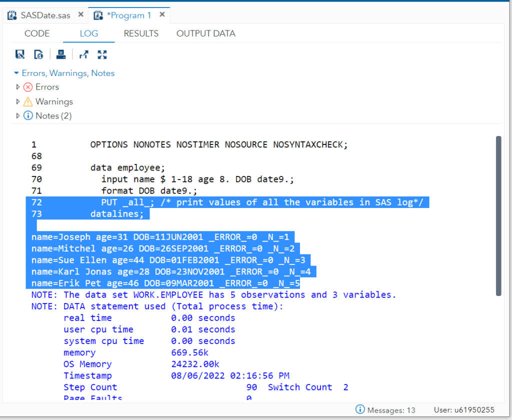Open the CODE tab
The width and height of the screenshot is (512, 420).
coord(36,33)
